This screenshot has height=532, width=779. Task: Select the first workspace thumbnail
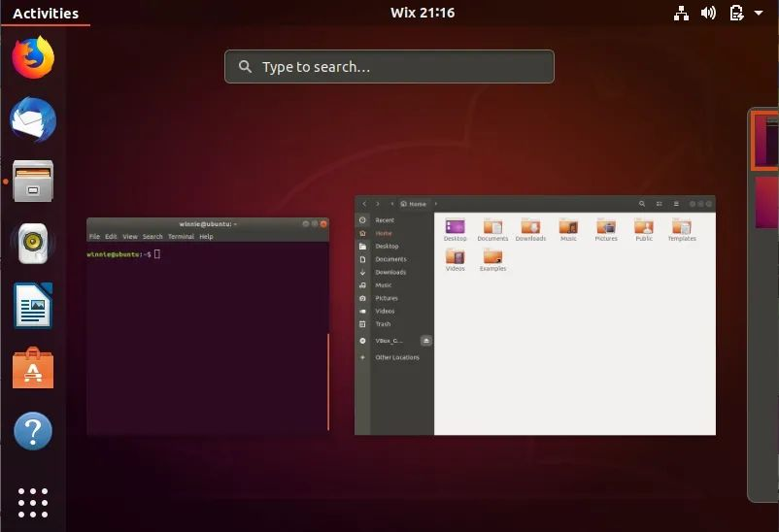(x=764, y=141)
